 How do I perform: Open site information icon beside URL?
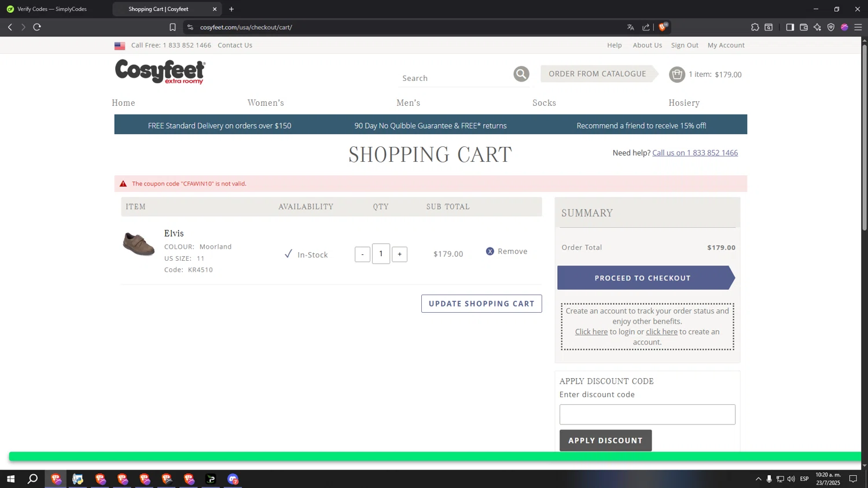pyautogui.click(x=190, y=27)
